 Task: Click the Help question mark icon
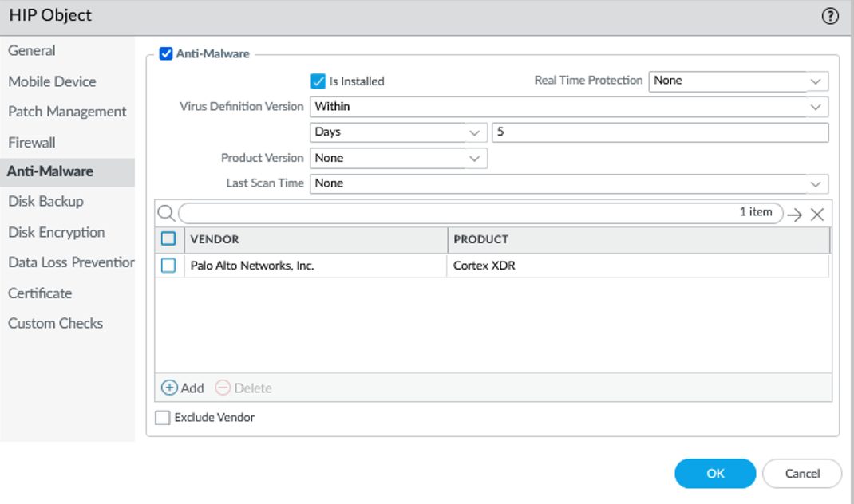[x=832, y=15]
